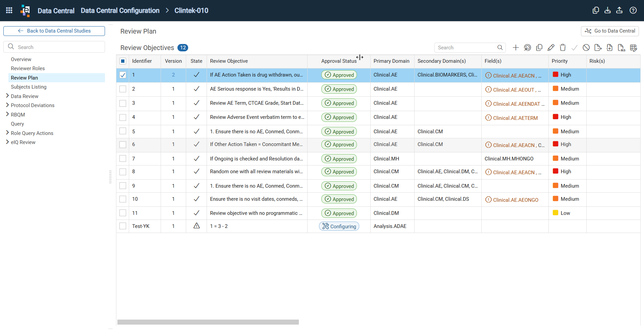Screen dimensions: 644x332
Task: Click the copy icon in top header
Action: pyautogui.click(x=596, y=10)
